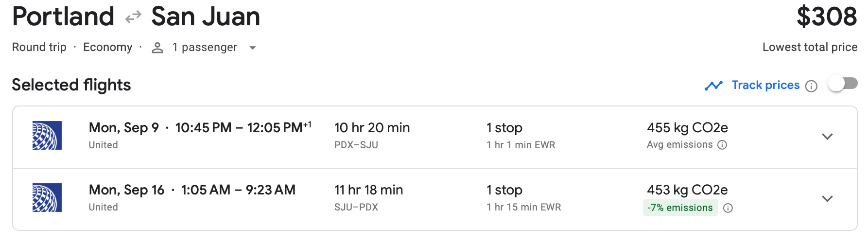This screenshot has height=245, width=868.
Task: Click the passenger person icon
Action: pos(157,48)
